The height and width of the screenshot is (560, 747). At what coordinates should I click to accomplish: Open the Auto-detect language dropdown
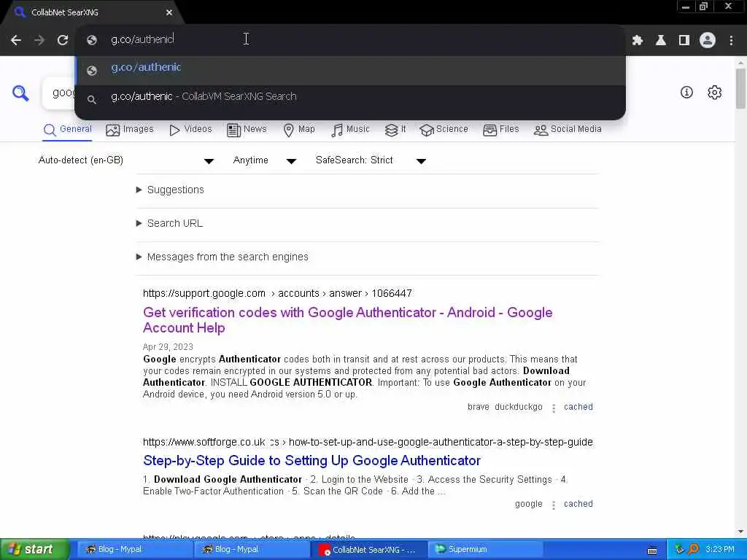click(126, 160)
